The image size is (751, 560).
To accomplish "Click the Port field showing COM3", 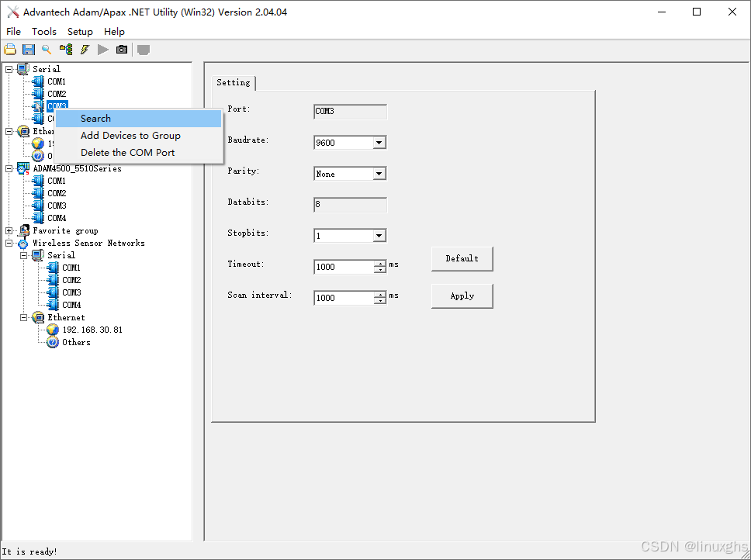I will [x=350, y=112].
